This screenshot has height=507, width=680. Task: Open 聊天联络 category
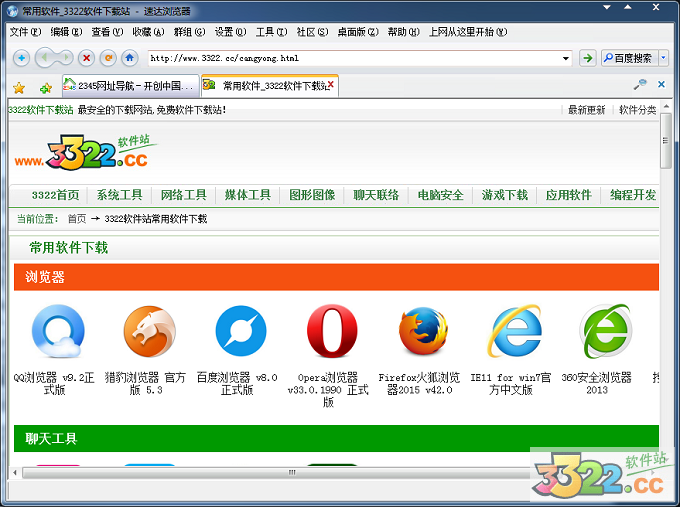pyautogui.click(x=376, y=195)
